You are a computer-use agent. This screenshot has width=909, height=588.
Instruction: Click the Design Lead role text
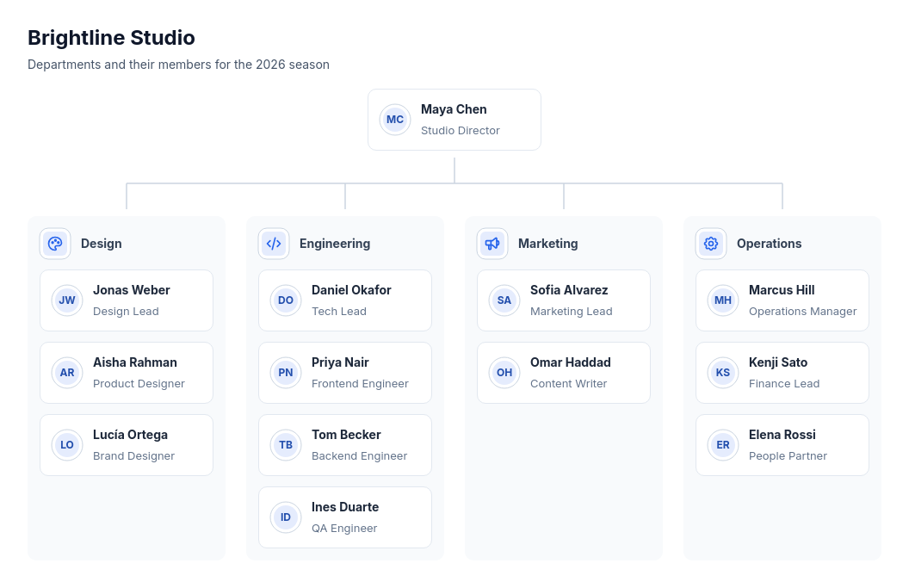click(126, 312)
